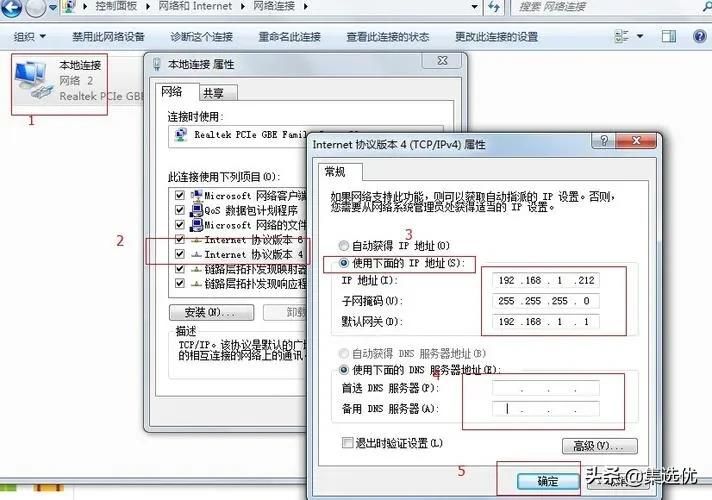The image size is (712, 500).
Task: Toggle Internet 协议版本 4 checkbox
Action: click(x=179, y=254)
